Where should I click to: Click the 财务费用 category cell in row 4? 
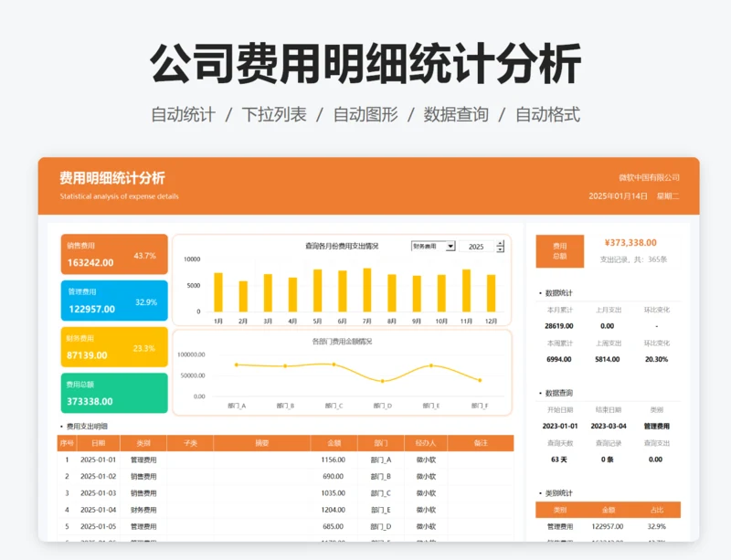pos(143,510)
